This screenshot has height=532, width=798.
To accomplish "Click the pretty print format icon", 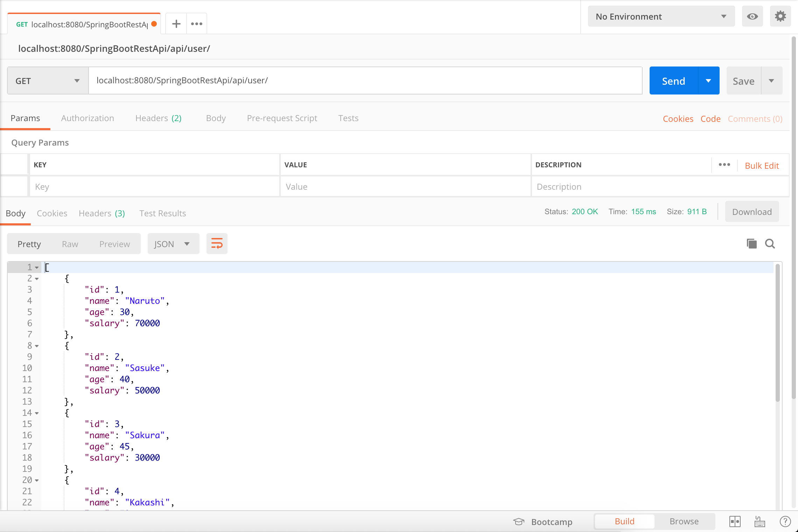I will (x=217, y=244).
